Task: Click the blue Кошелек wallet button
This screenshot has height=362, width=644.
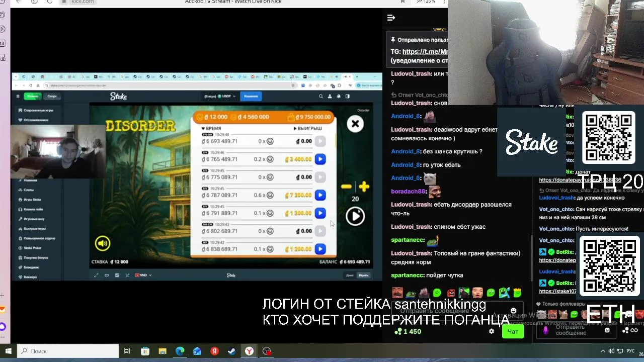Action: 251,96
